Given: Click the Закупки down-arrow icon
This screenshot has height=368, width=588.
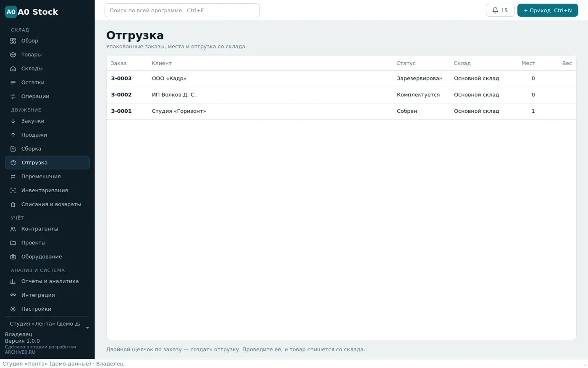Looking at the screenshot, I should [x=13, y=121].
